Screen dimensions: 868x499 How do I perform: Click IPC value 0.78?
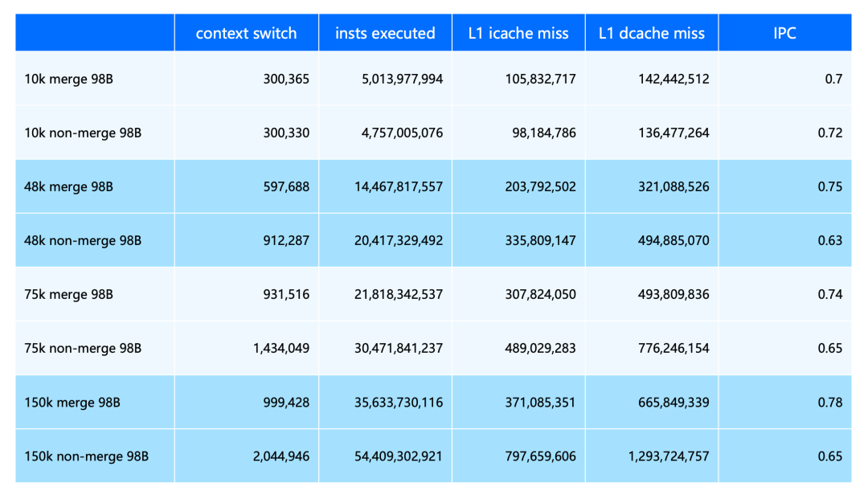830,403
